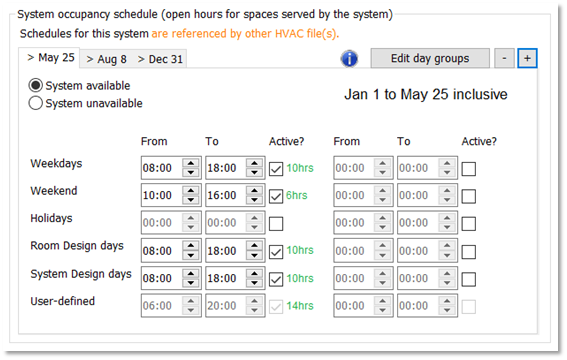Image resolution: width=567 pixels, height=360 pixels.
Task: Toggle Room Design days first Active checkbox
Action: (x=276, y=252)
